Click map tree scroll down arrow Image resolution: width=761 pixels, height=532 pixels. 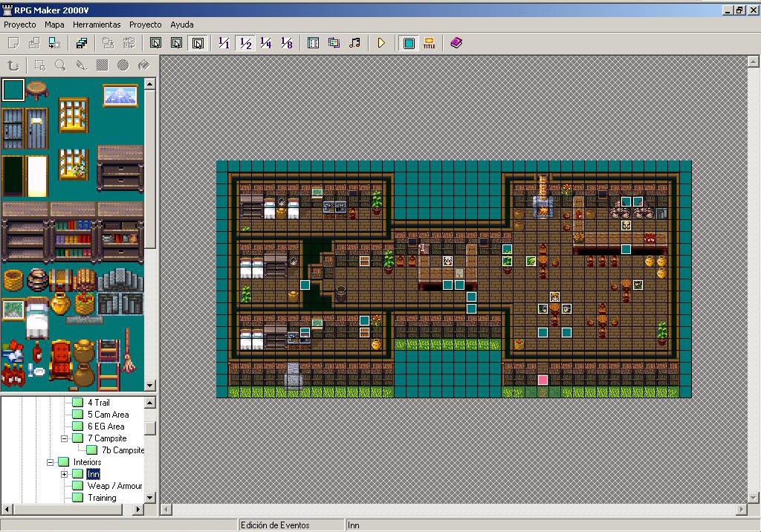coord(150,497)
